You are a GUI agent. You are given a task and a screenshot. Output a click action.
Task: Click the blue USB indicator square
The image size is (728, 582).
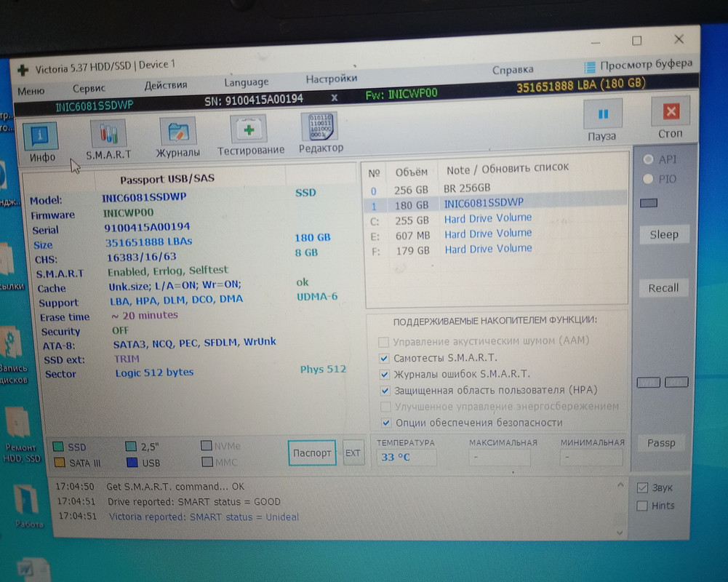pos(132,462)
